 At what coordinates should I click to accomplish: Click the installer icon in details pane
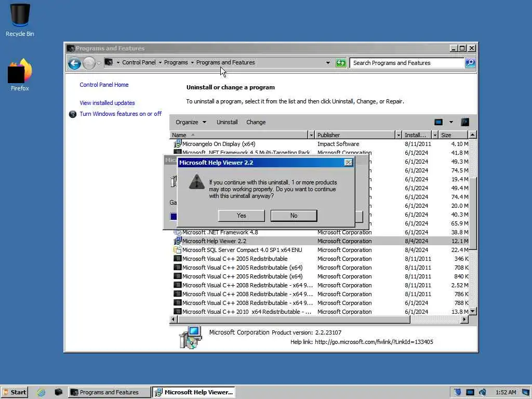point(190,337)
